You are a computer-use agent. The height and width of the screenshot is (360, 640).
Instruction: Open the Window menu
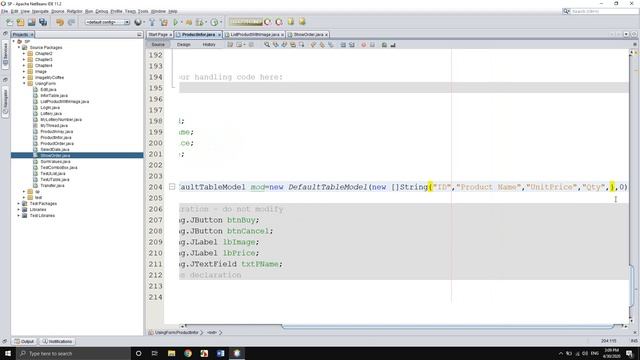pos(158,11)
